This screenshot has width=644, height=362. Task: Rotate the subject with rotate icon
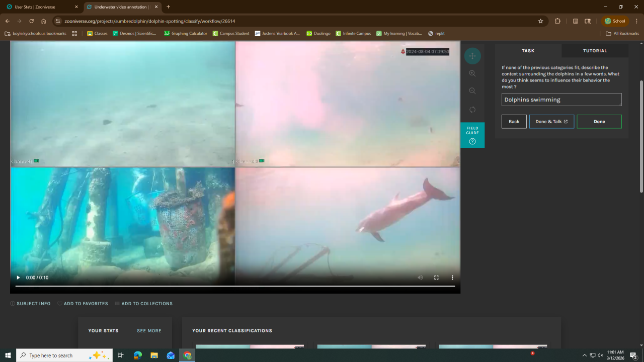pyautogui.click(x=472, y=110)
